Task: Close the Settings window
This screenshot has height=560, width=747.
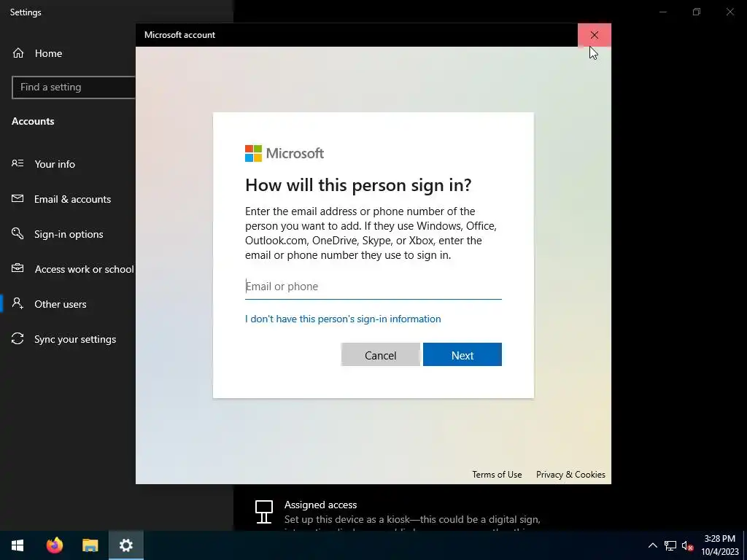Action: click(x=729, y=12)
